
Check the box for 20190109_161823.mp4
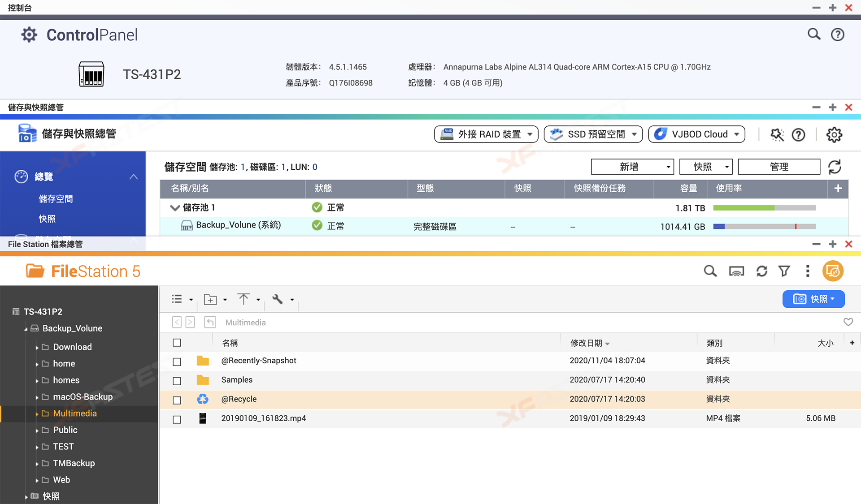177,419
